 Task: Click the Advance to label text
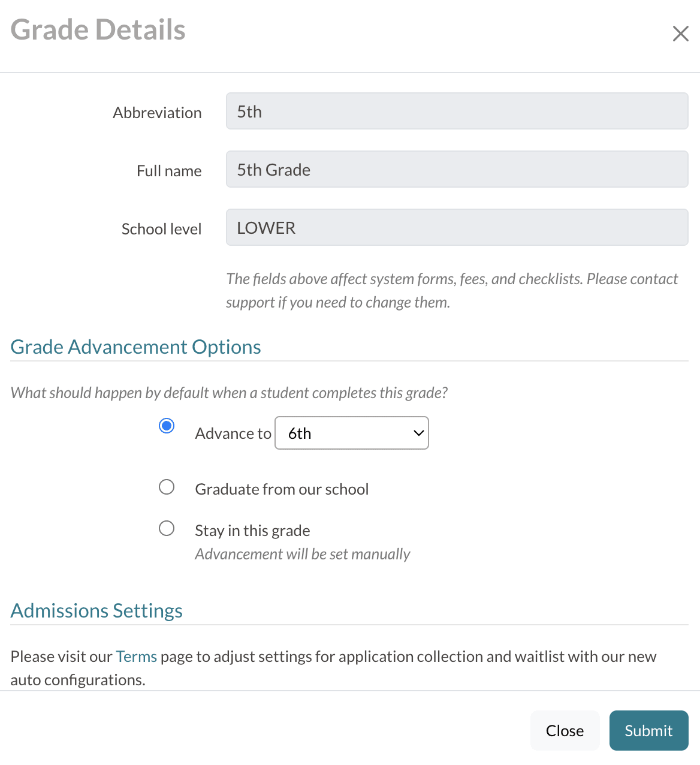pos(233,433)
